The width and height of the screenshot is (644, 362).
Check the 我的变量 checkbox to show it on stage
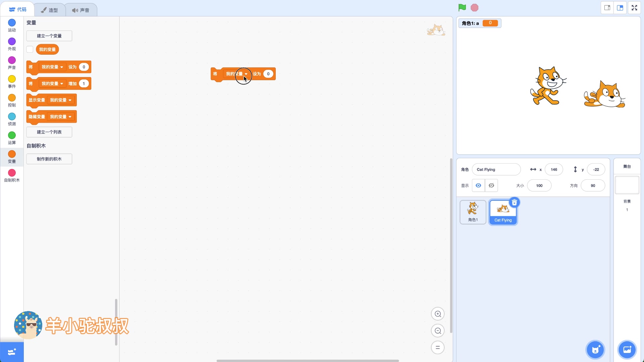click(x=30, y=49)
